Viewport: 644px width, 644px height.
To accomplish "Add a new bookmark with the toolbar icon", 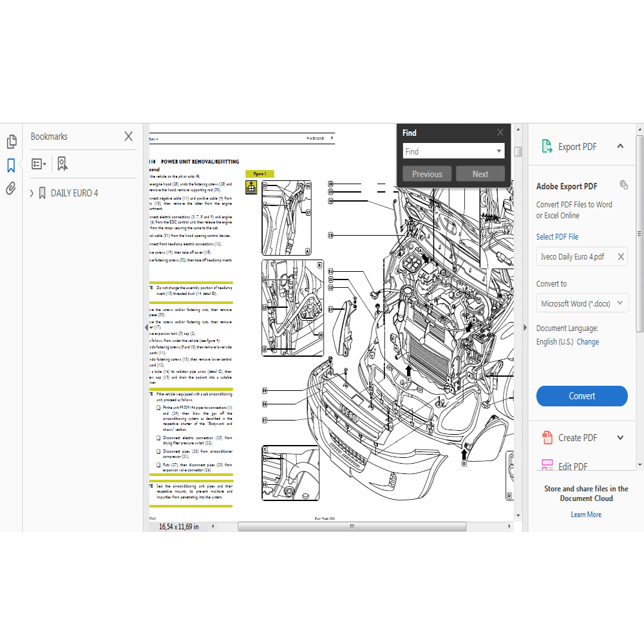I will coord(62,164).
